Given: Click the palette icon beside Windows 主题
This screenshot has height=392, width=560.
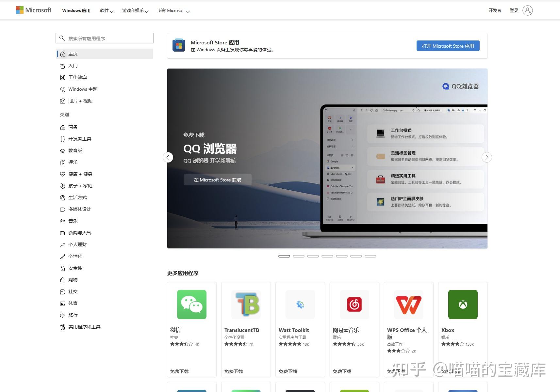Looking at the screenshot, I should coord(63,89).
